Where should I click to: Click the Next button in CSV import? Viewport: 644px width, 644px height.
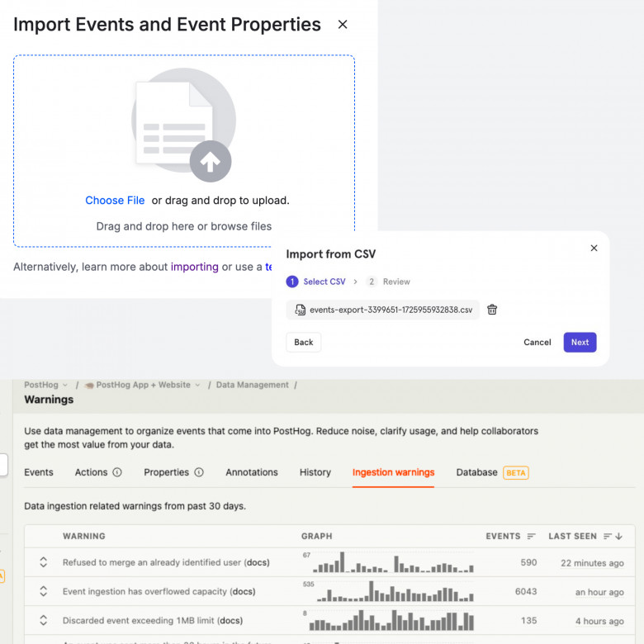pyautogui.click(x=580, y=342)
